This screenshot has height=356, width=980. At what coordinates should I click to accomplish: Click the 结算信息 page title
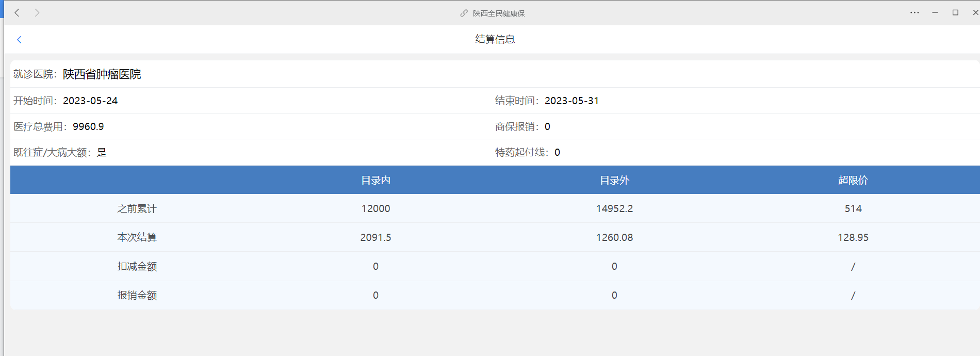point(495,39)
